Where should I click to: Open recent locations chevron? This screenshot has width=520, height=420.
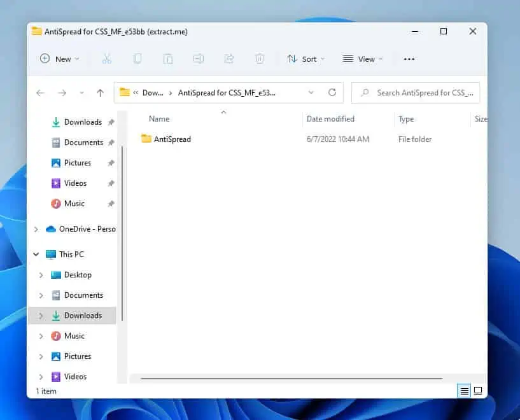(x=81, y=93)
